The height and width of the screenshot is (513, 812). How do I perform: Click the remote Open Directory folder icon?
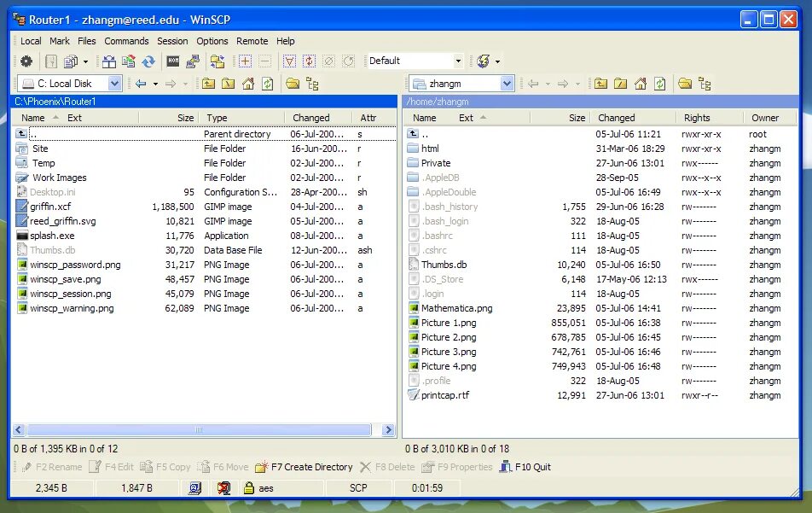pos(685,84)
